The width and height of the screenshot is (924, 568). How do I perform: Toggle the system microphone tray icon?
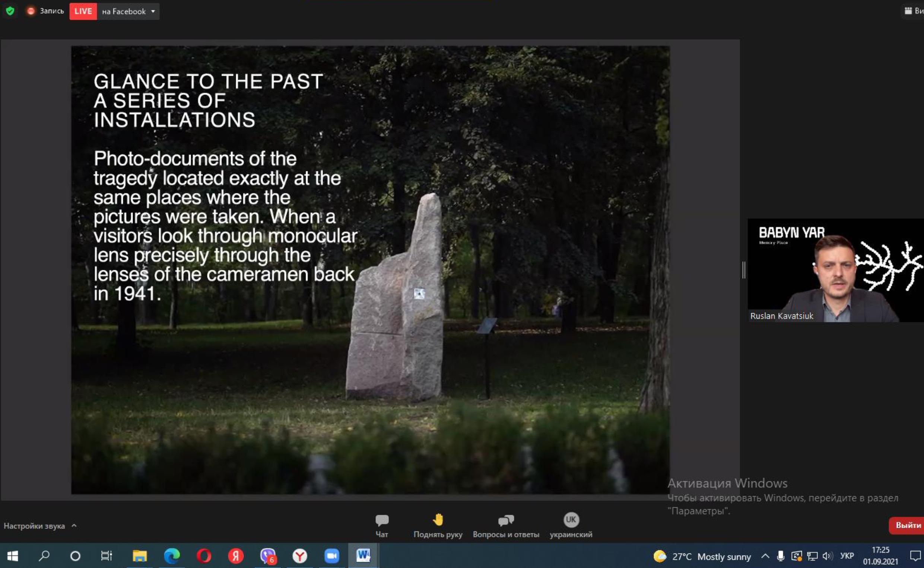click(x=781, y=556)
